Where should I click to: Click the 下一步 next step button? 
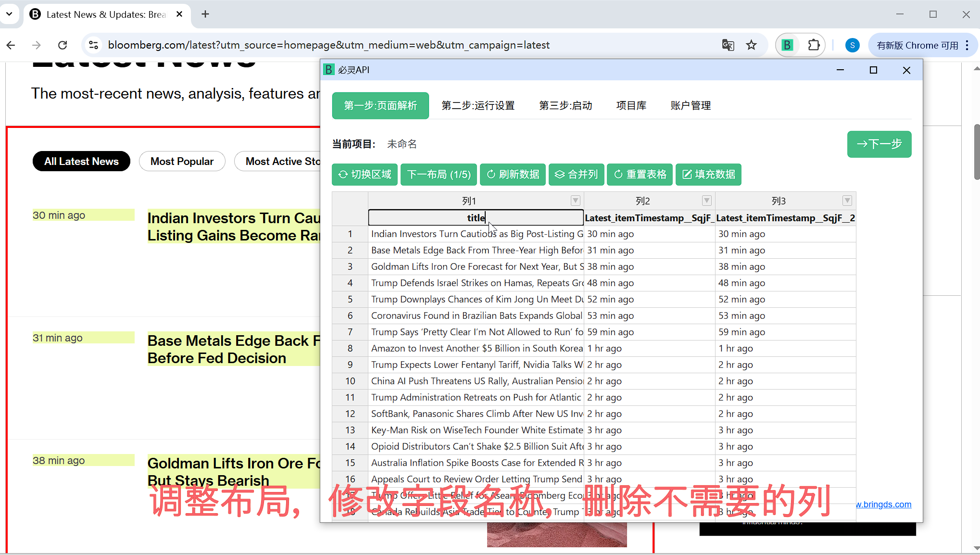coord(879,144)
